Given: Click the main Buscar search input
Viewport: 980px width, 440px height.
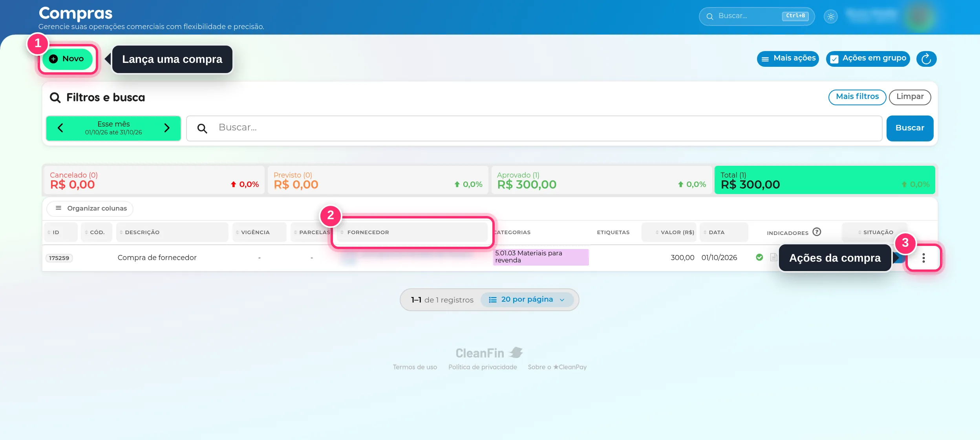Looking at the screenshot, I should 534,128.
